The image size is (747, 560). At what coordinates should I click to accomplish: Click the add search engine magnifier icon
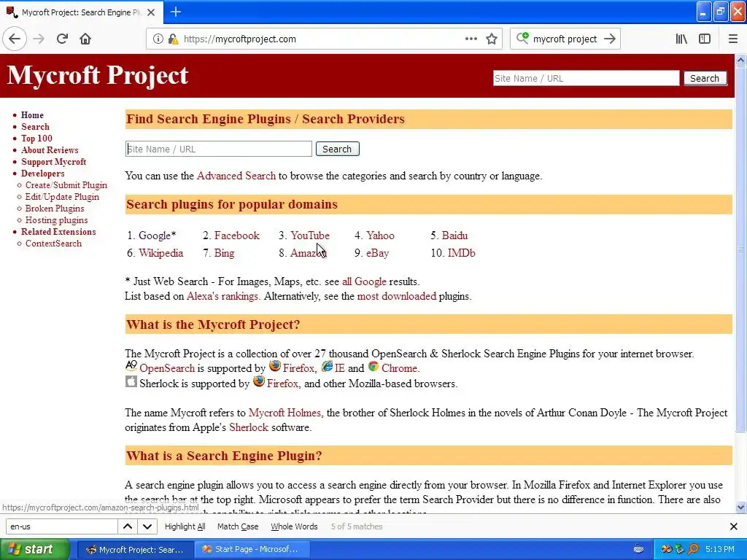(x=522, y=38)
